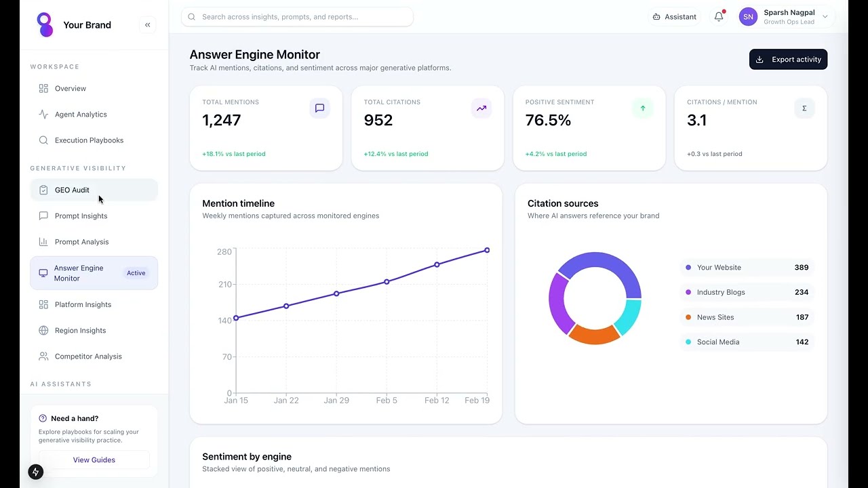Click the Competitor Analysis people icon
The image size is (868, 488).
pos(43,357)
